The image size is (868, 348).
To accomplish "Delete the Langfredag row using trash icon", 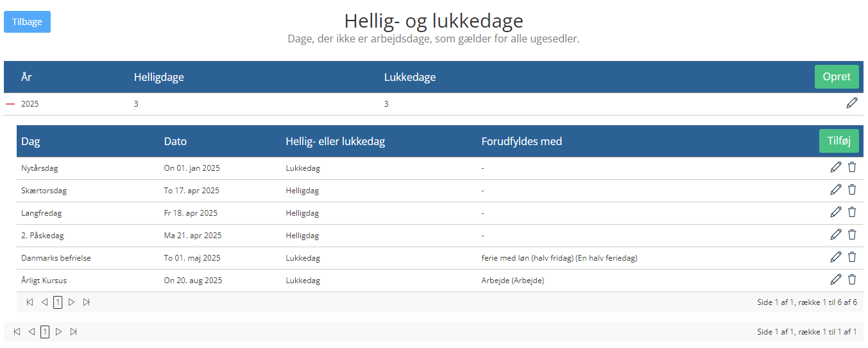I will pyautogui.click(x=852, y=213).
